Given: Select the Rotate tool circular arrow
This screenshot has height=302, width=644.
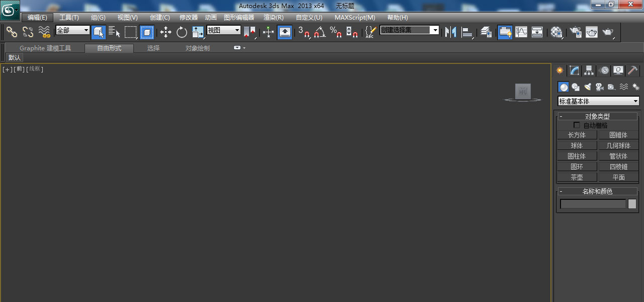Looking at the screenshot, I should [182, 32].
